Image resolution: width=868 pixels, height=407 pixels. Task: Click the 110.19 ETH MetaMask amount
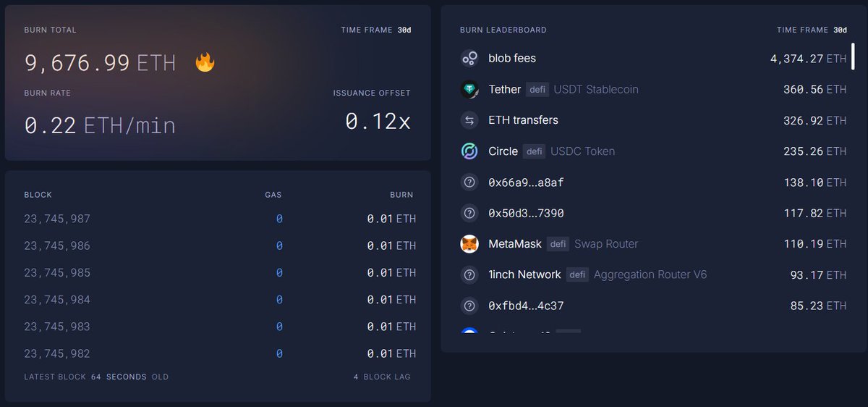[x=815, y=244]
